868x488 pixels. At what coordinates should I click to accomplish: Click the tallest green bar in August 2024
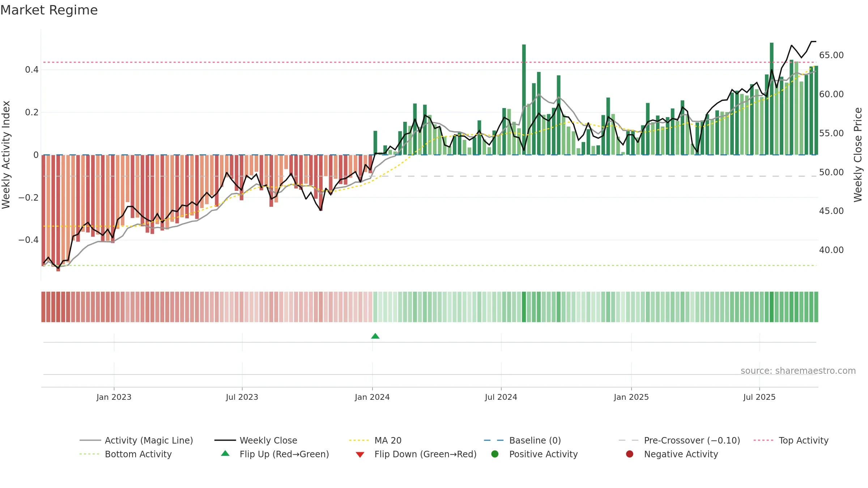pyautogui.click(x=524, y=99)
